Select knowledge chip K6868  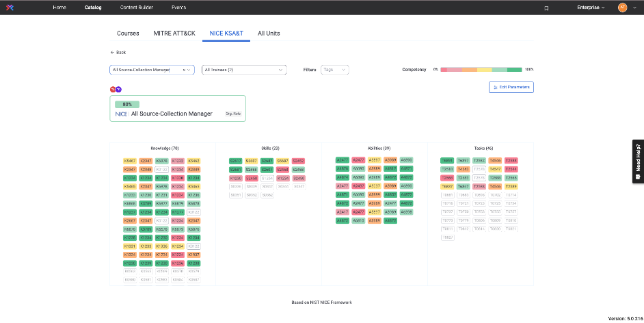(130, 203)
